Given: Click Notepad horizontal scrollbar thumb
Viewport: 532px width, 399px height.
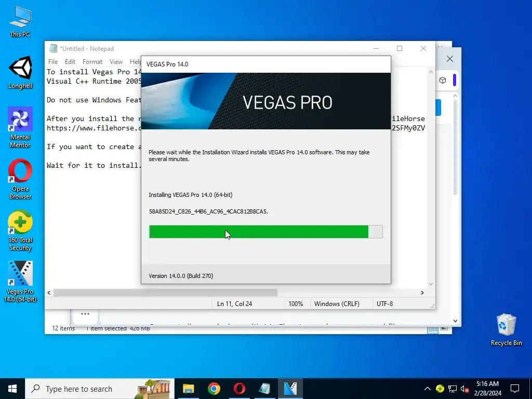Looking at the screenshot, I should 165,292.
